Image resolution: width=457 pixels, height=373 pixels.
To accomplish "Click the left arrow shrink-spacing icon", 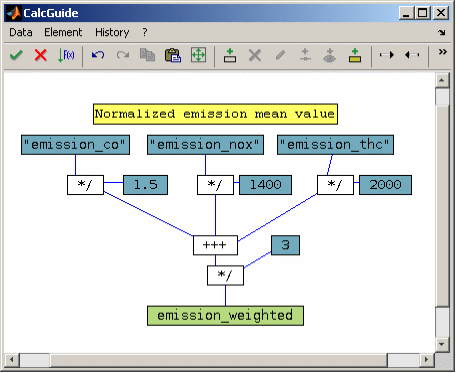I will pos(412,55).
